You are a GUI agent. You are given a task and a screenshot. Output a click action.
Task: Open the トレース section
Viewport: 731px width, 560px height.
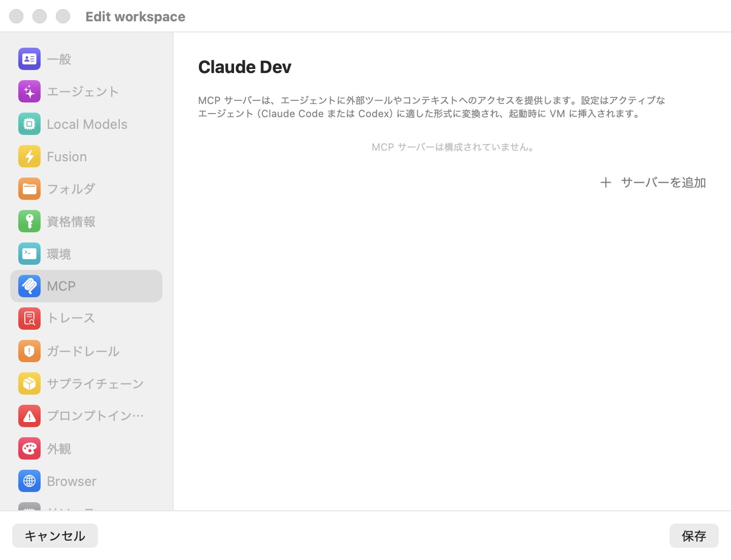pos(86,319)
